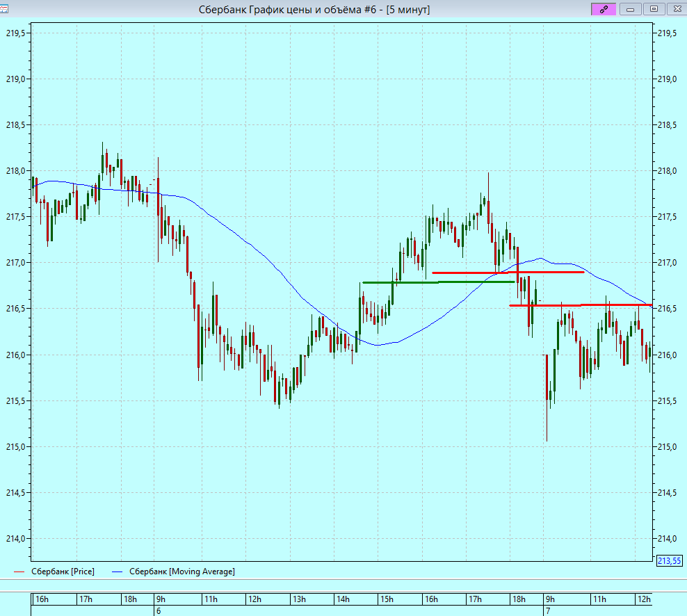This screenshot has width=687, height=616.
Task: Click the 14h label on the time axis
Action: point(343,599)
